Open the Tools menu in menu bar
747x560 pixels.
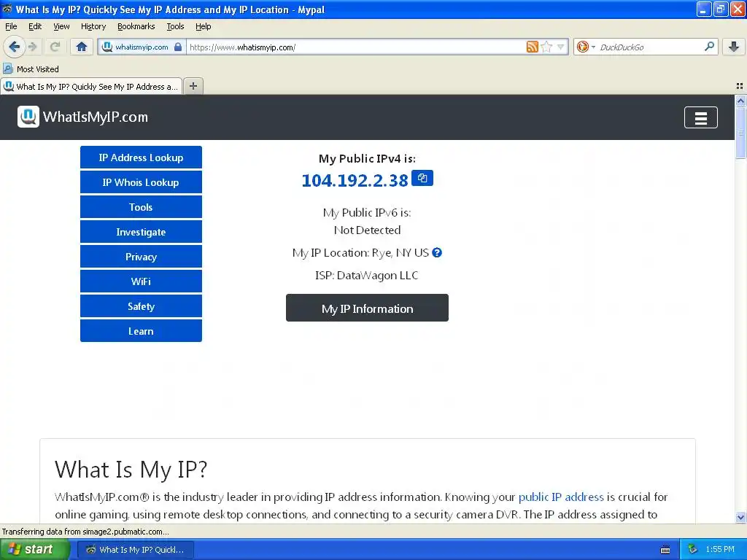175,26
